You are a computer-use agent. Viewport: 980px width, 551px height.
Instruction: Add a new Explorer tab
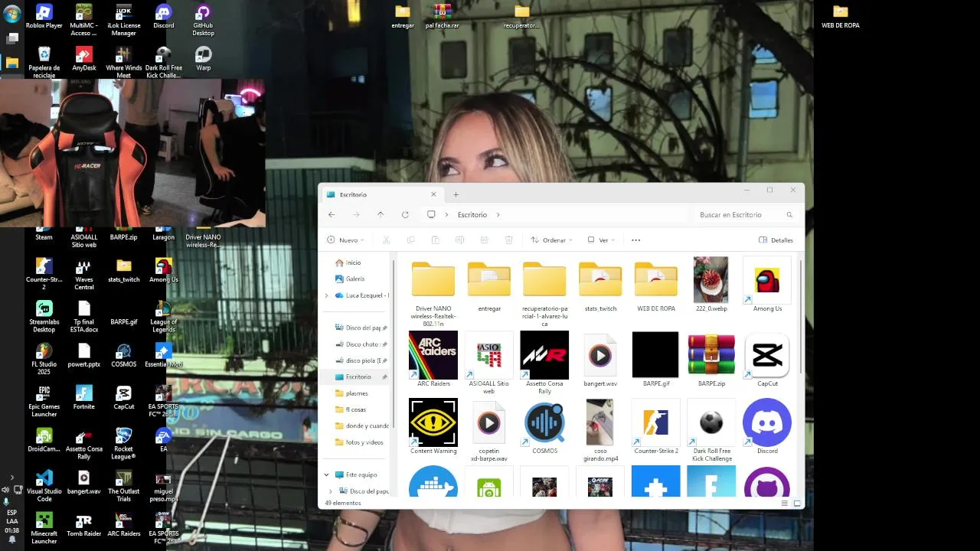pyautogui.click(x=456, y=194)
